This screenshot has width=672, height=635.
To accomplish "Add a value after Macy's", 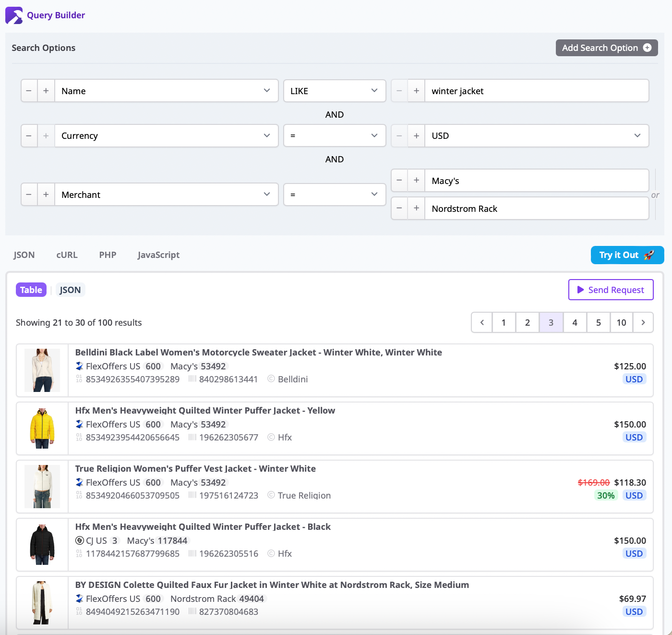I will click(x=416, y=181).
